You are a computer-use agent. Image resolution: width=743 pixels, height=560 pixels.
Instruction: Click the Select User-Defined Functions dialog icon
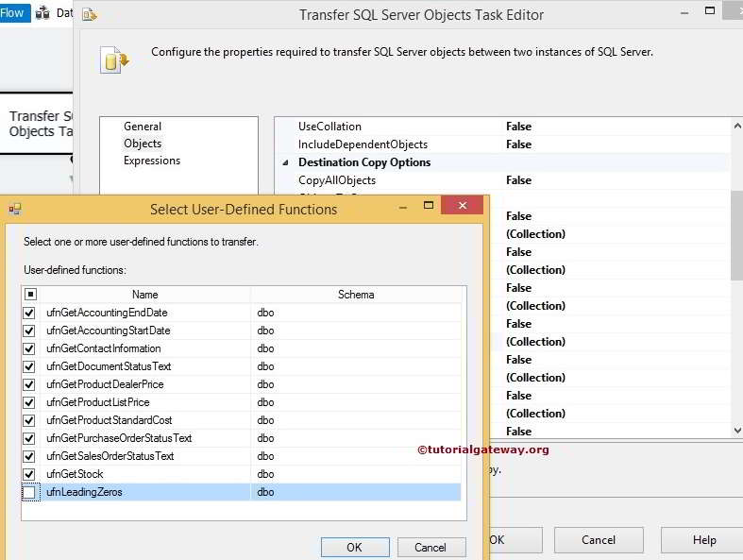15,209
